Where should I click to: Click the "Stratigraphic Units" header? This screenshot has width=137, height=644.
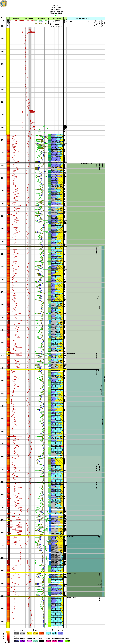click(x=83, y=18)
